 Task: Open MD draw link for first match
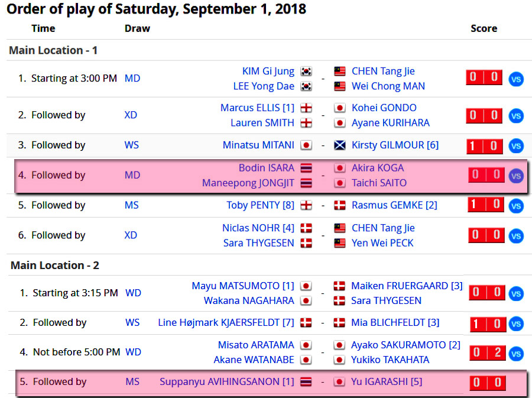coord(132,78)
